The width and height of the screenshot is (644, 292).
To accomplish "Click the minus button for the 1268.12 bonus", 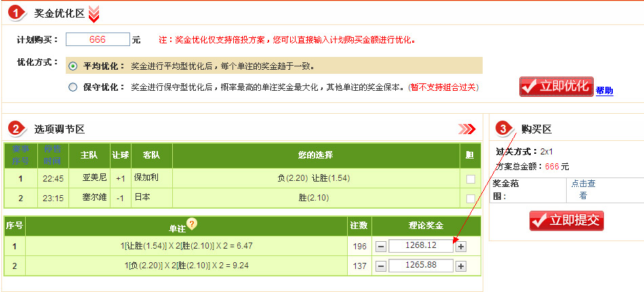I will tap(381, 247).
